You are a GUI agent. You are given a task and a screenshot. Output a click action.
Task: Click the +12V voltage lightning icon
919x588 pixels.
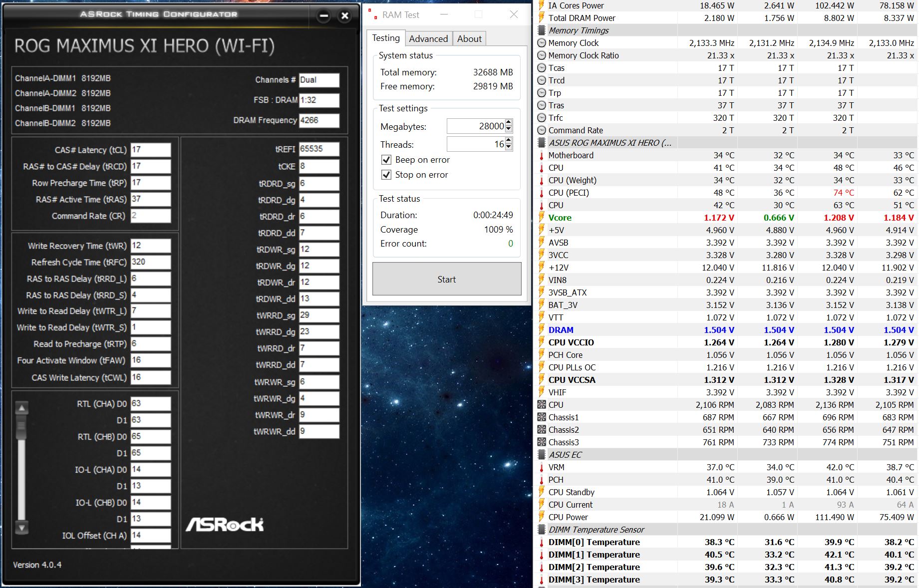pos(542,268)
